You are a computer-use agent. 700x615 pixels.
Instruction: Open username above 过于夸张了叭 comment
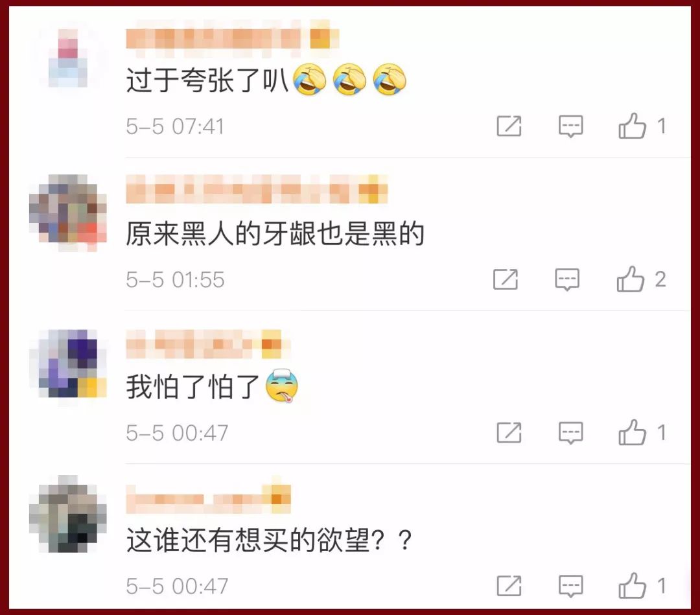pyautogui.click(x=232, y=39)
